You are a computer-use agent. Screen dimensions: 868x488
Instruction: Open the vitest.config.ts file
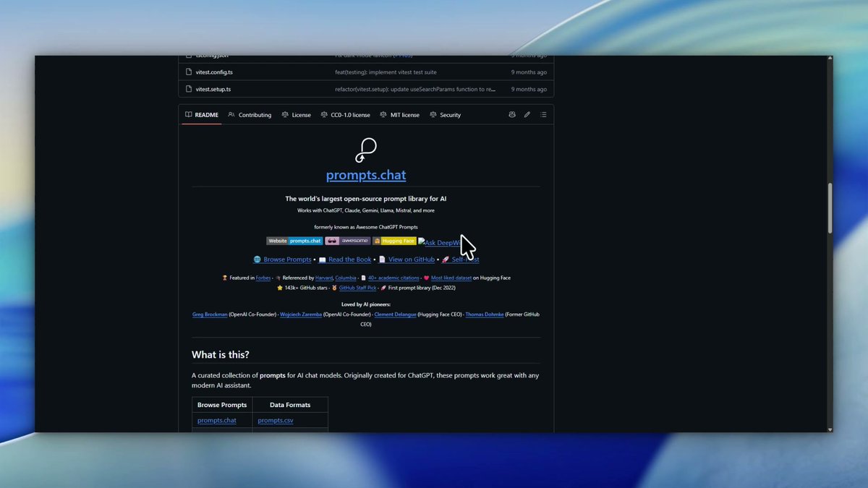click(x=214, y=72)
